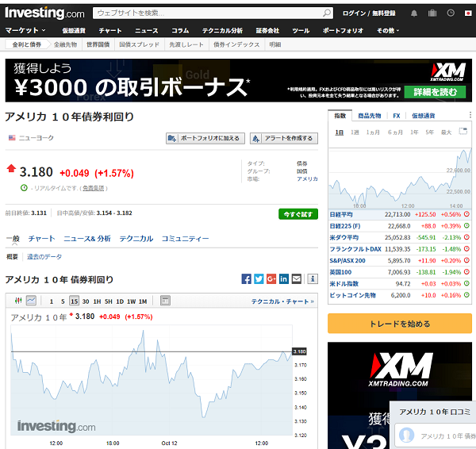The height and width of the screenshot is (449, 476).
Task: Switch sidebar to 商品先物 tab
Action: tap(369, 115)
